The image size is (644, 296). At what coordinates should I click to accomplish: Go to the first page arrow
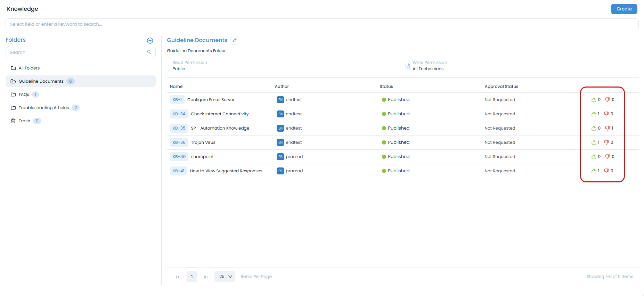tap(178, 277)
